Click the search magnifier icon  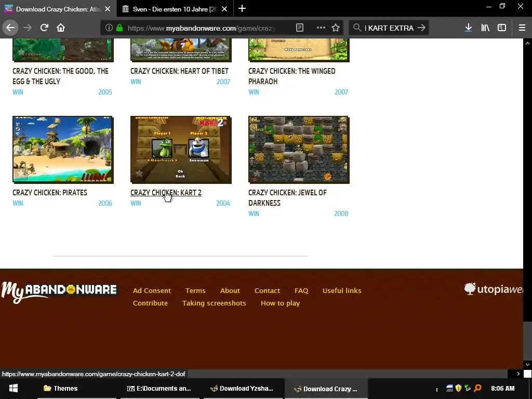[x=357, y=28]
